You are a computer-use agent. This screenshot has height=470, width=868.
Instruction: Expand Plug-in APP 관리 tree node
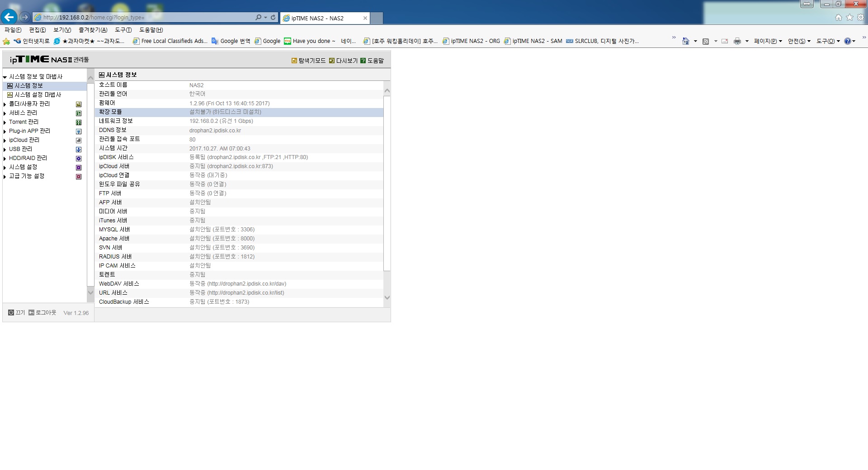click(x=5, y=132)
